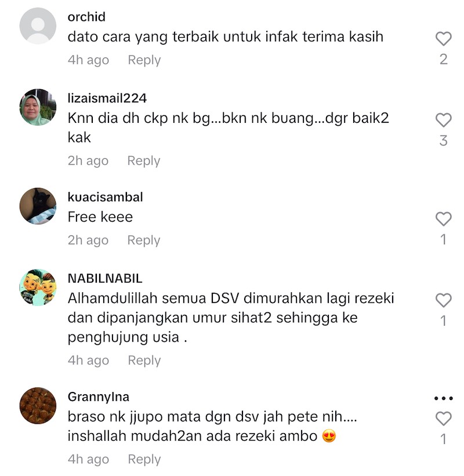The width and height of the screenshot is (464, 476).
Task: Tap the heart on kuacisambal's comment
Action: [x=443, y=219]
